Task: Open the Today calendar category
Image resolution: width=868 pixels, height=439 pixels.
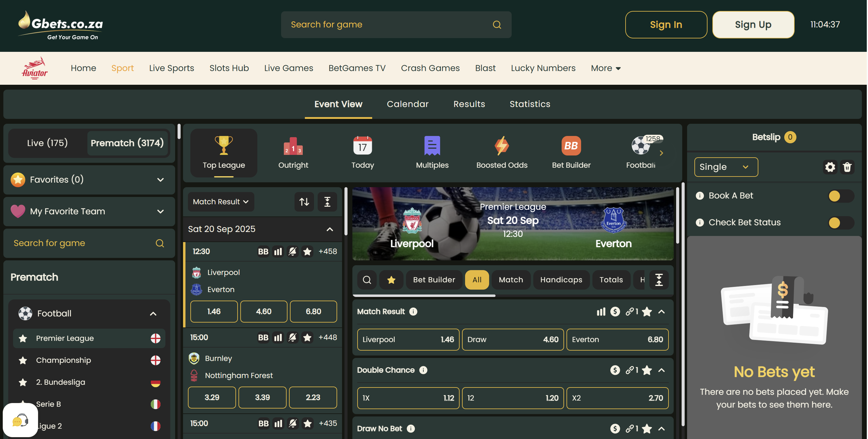Action: (362, 153)
